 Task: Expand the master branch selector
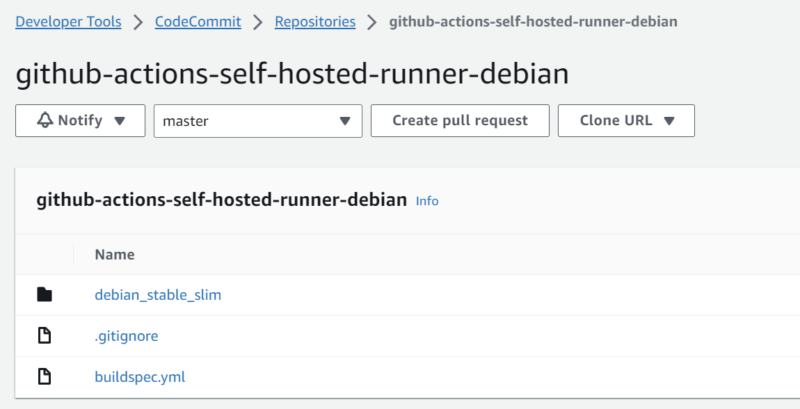coord(258,121)
